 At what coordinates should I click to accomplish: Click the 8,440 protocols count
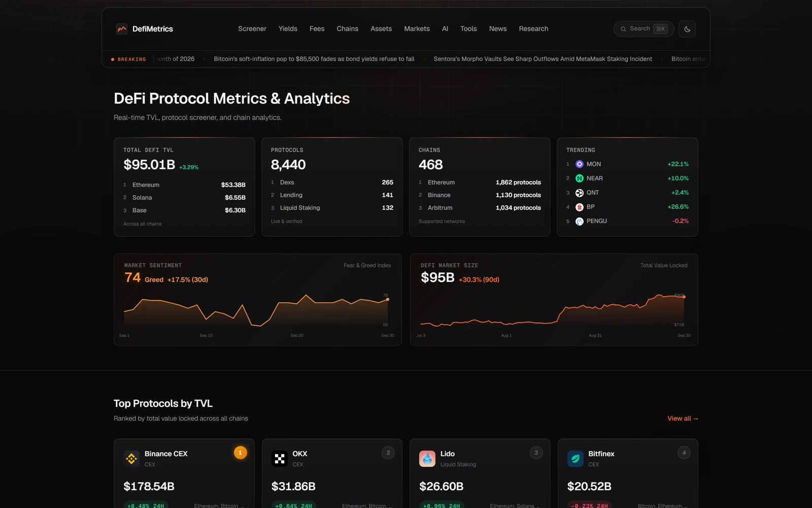coord(288,165)
